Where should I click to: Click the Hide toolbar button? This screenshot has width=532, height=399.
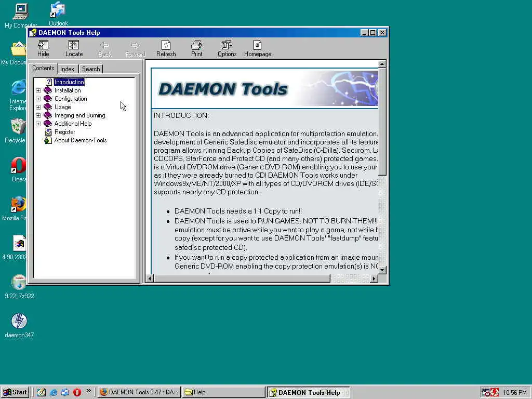point(43,48)
